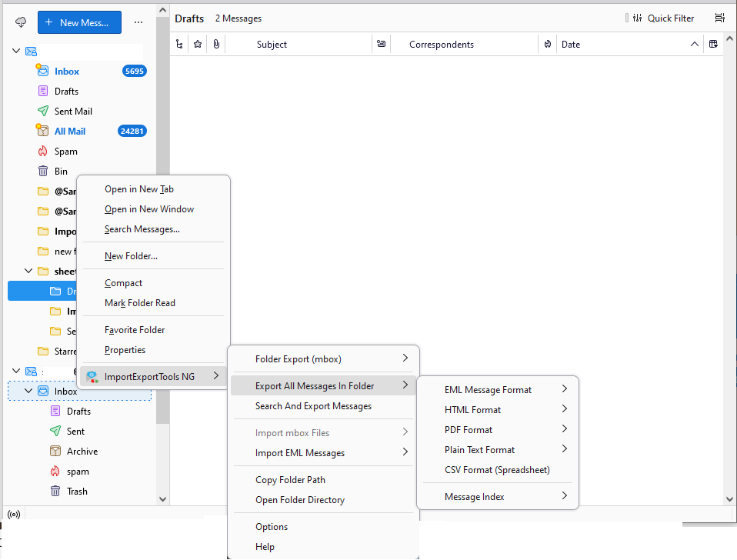Screen dimensions: 737x560
Task: Choose Search And Export Messages
Action: [323, 406]
